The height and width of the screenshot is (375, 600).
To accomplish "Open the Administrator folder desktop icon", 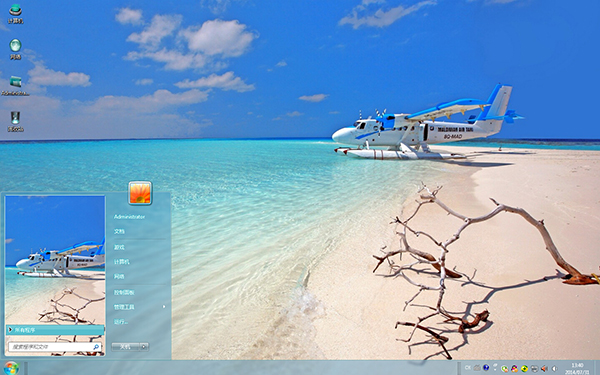I will click(15, 85).
